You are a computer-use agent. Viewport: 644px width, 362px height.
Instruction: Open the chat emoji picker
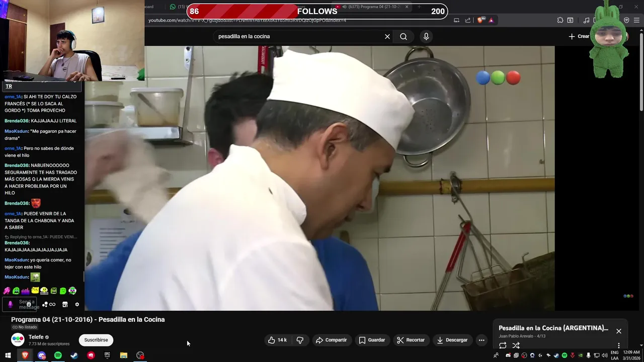29,305
